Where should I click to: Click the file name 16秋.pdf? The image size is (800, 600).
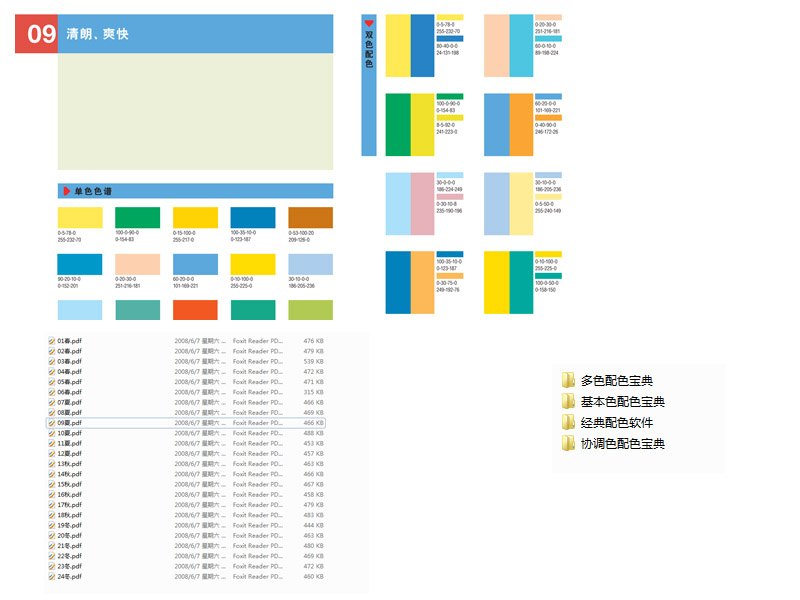coord(69,494)
